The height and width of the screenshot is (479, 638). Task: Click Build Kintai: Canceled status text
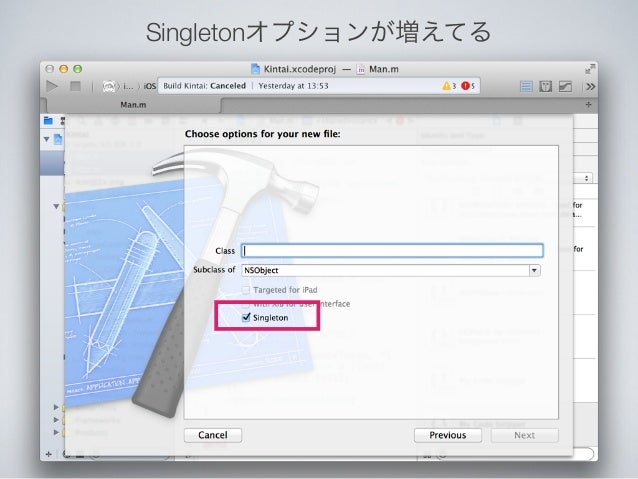pyautogui.click(x=205, y=86)
